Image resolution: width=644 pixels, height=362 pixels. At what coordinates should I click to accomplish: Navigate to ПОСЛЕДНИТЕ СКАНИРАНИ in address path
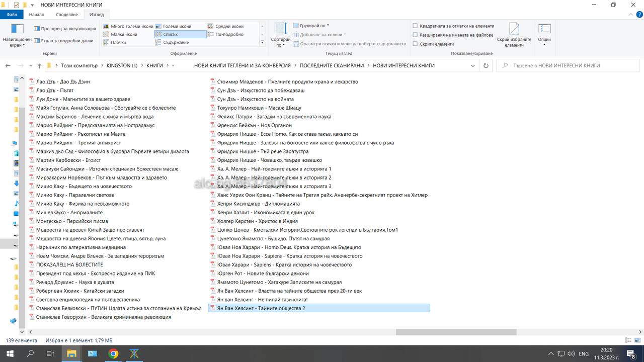tap(332, 65)
